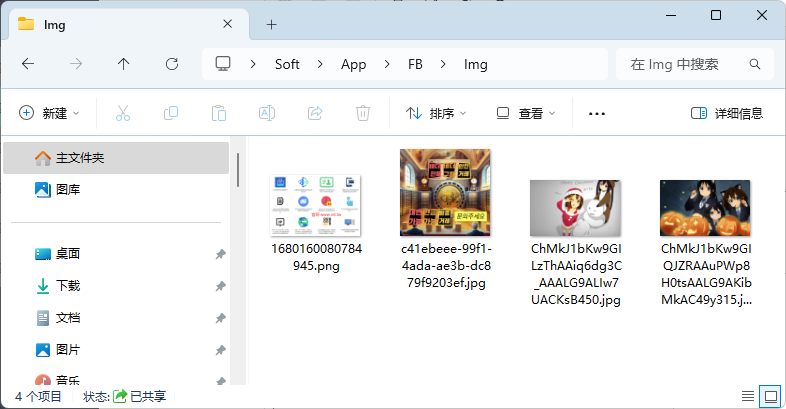Click the 在 Img 中搜索 search box
This screenshot has height=409, width=786.
click(695, 64)
